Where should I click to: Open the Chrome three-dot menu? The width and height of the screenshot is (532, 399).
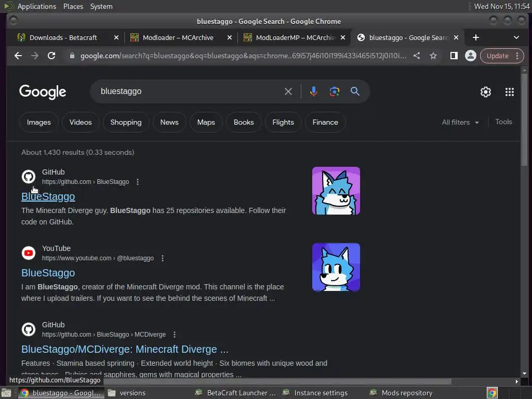[x=517, y=56]
